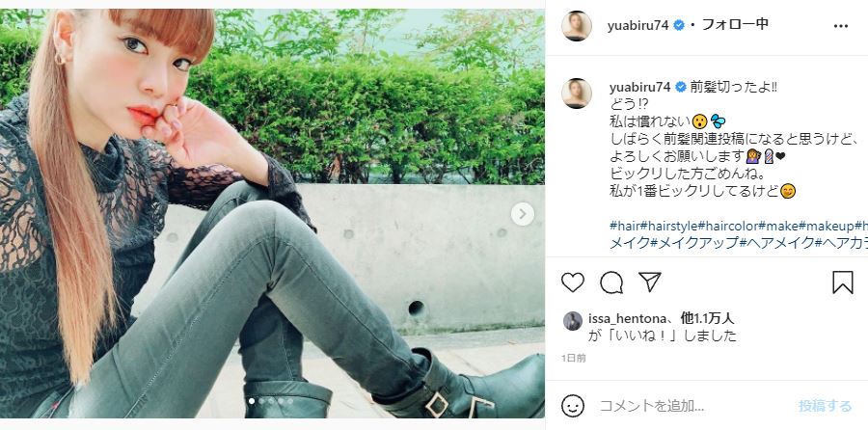Image resolution: width=868 pixels, height=430 pixels.
Task: Open yuabiru74 username in header
Action: pyautogui.click(x=638, y=25)
